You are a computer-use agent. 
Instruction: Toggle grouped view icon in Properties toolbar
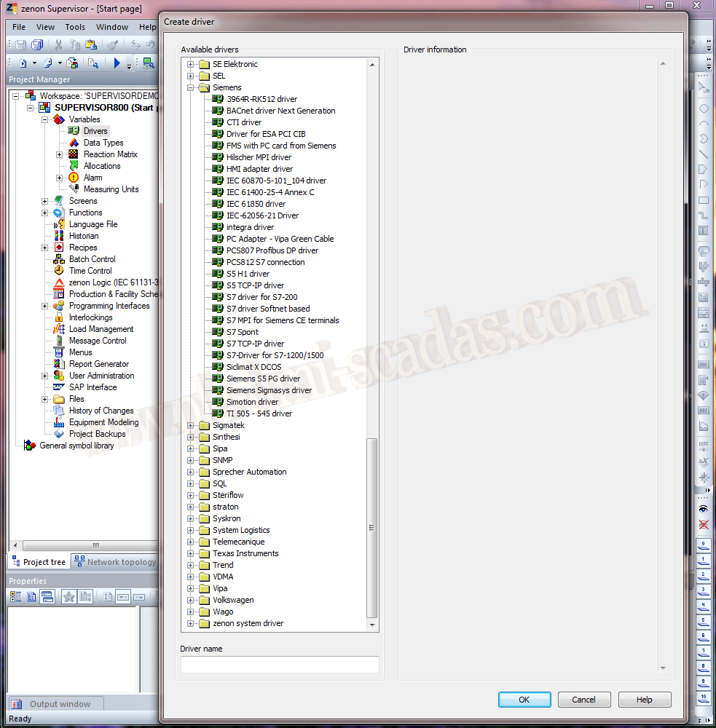[15, 597]
